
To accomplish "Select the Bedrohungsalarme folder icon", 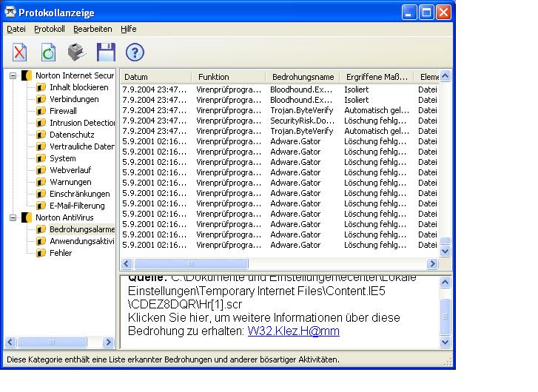I will (x=41, y=229).
